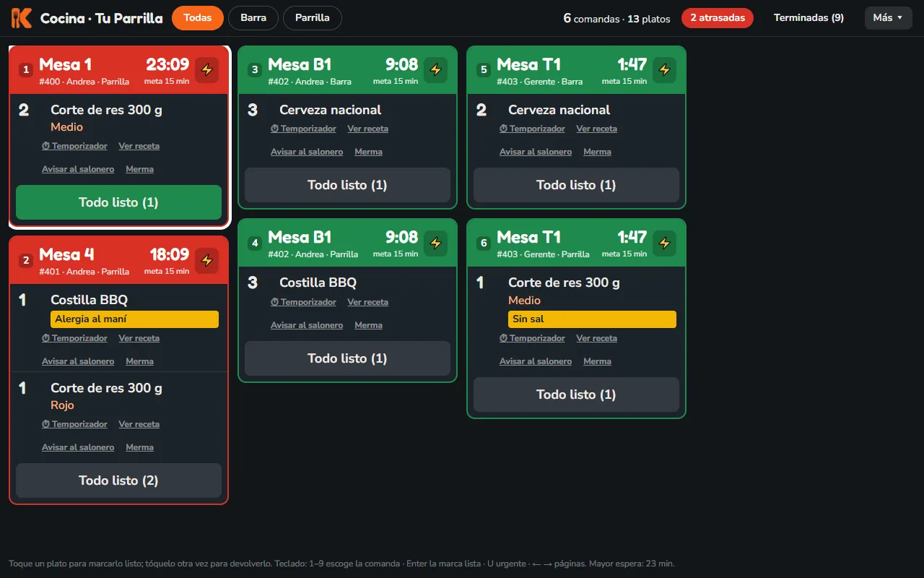924x578 pixels.
Task: Mark Mesa B1 Barra order Todo listo
Action: coord(347,185)
